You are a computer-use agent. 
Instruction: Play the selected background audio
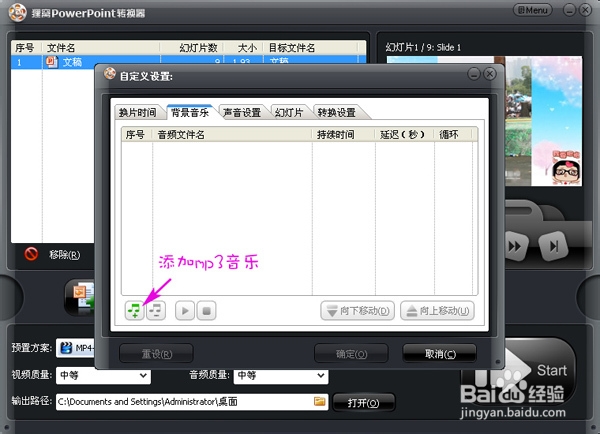point(185,310)
